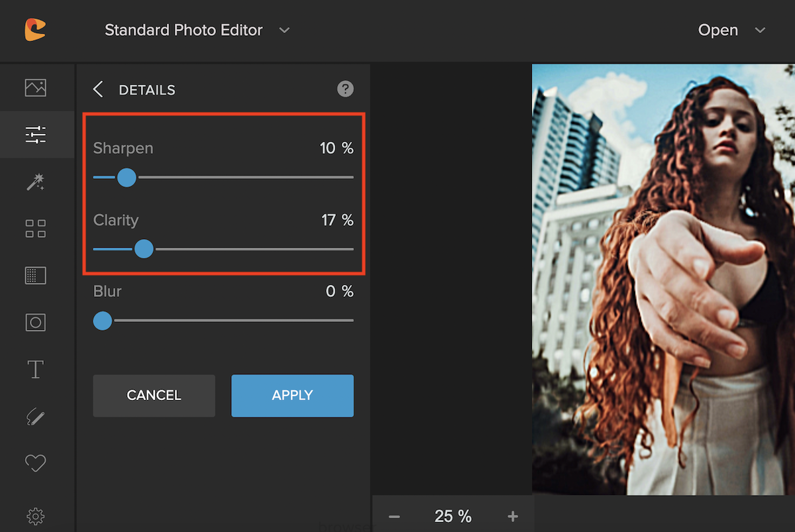The image size is (795, 532).
Task: Open the magic wand Effects tool
Action: pos(36,182)
